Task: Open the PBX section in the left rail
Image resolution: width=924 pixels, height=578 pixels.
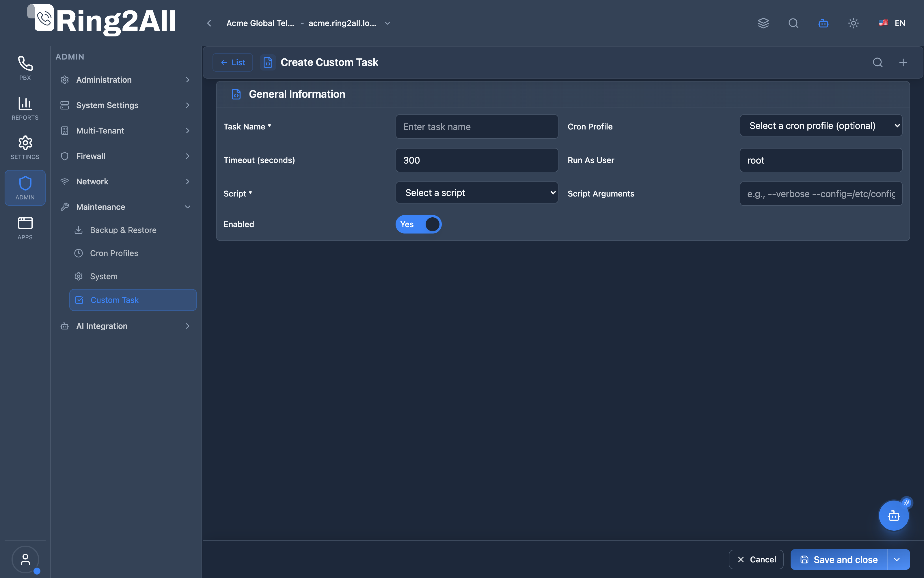Action: pos(25,68)
